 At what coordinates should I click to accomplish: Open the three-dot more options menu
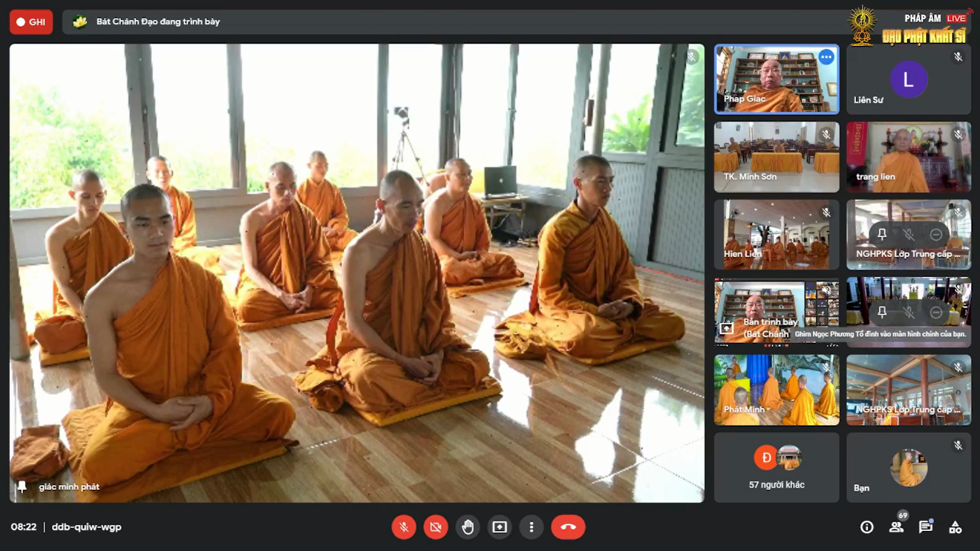[532, 527]
